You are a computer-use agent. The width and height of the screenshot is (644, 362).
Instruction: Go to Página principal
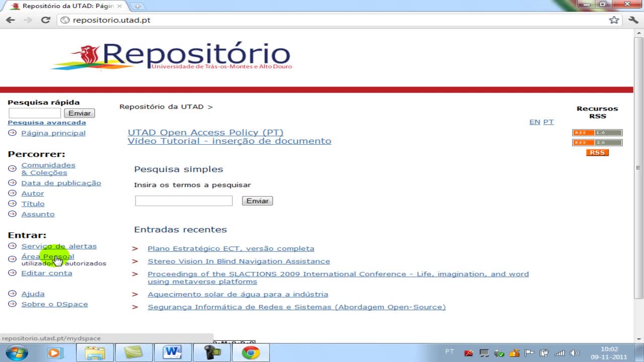(53, 133)
